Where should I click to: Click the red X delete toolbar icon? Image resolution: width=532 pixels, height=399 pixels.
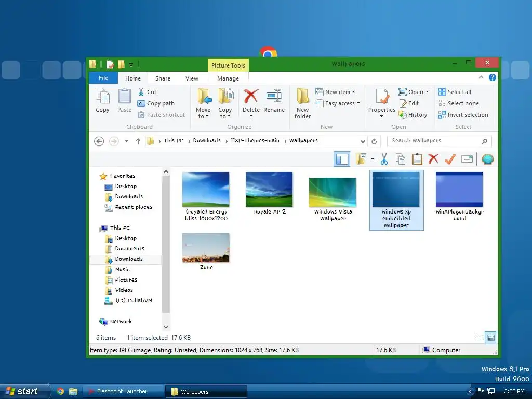click(433, 159)
